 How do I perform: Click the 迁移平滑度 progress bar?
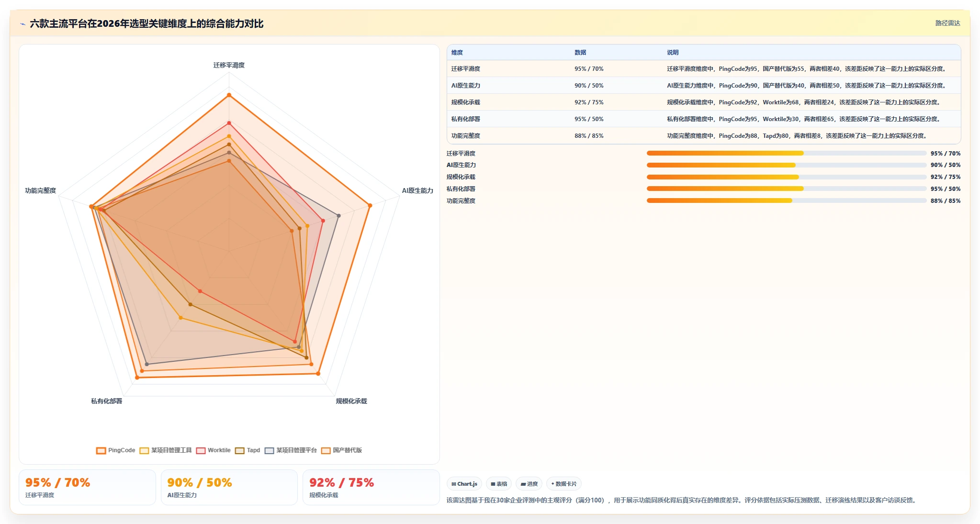[786, 153]
